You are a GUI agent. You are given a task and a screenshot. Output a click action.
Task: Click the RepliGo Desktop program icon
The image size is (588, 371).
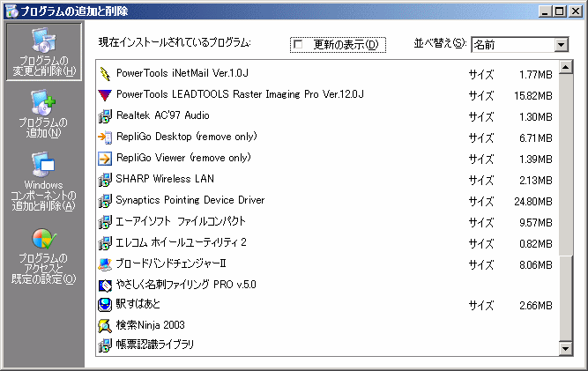pos(105,137)
